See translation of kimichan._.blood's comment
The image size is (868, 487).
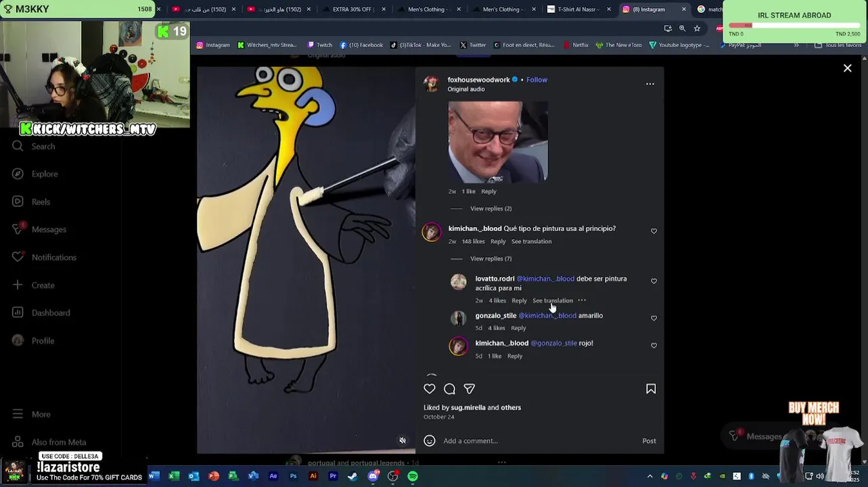click(531, 241)
